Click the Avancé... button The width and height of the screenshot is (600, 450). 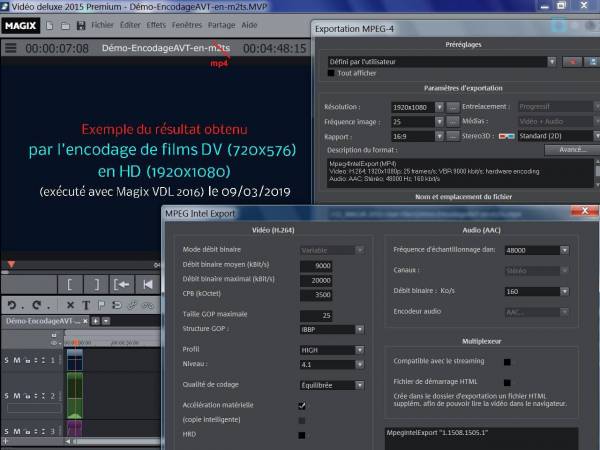point(570,150)
